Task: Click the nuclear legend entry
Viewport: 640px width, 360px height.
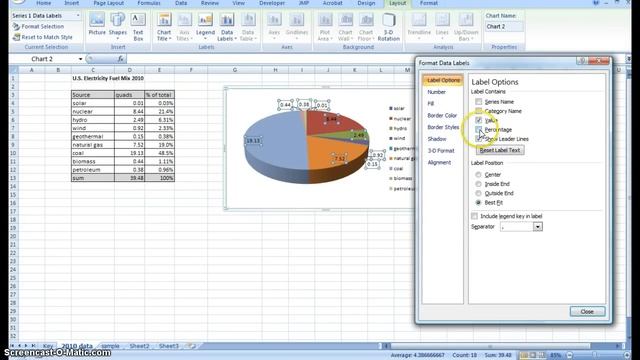Action: 400,118
